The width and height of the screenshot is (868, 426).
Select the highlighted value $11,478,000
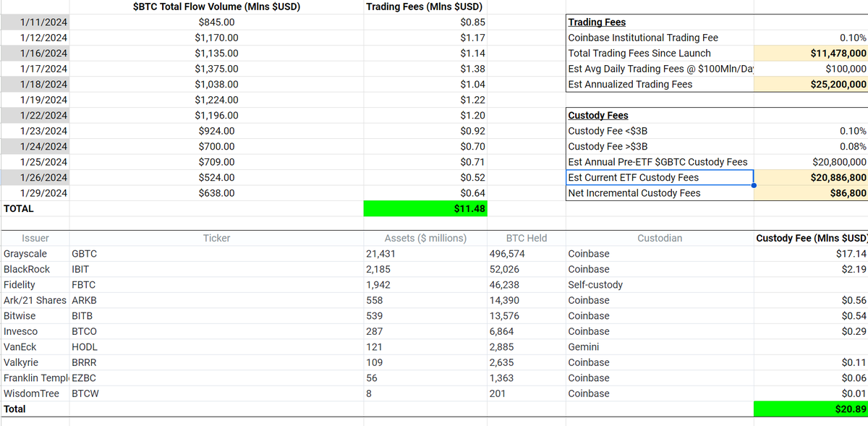click(812, 53)
